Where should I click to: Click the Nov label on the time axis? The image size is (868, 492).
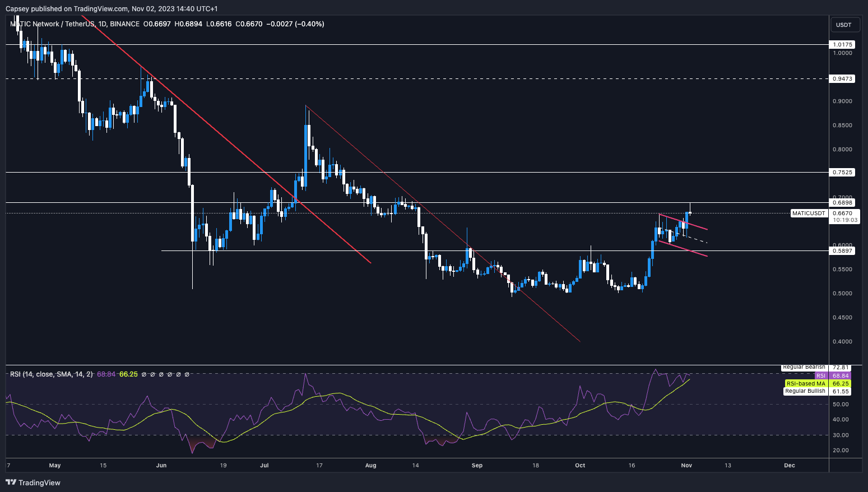click(x=686, y=465)
